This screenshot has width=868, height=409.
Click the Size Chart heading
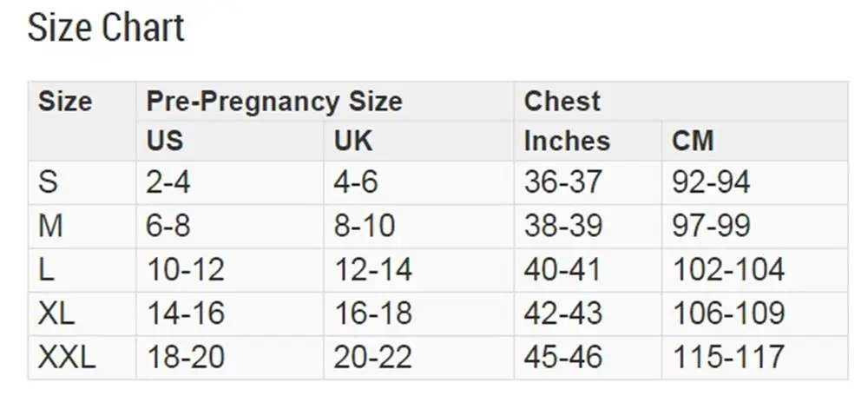click(x=106, y=28)
